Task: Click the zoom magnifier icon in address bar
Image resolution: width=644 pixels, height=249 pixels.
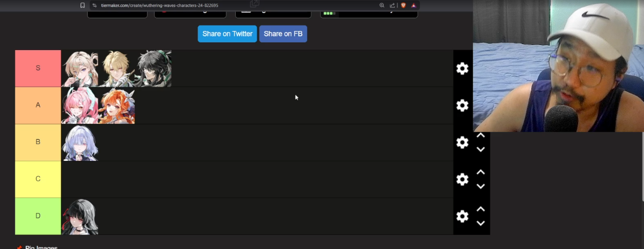Action: pos(382,5)
